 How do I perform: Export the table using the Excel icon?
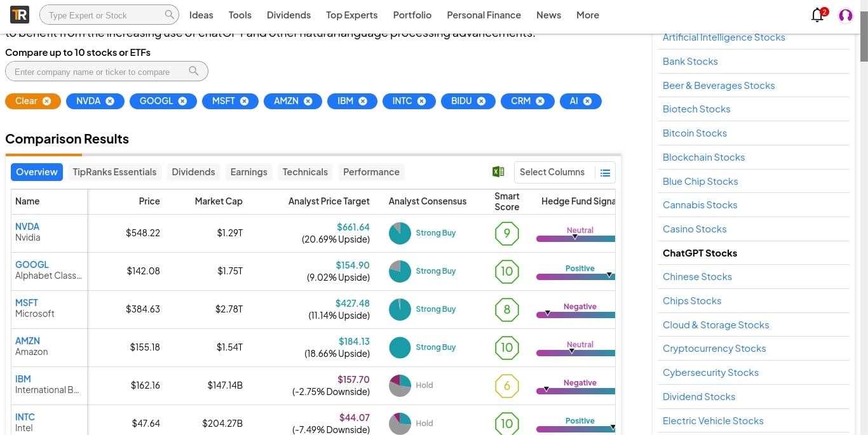[x=498, y=172]
